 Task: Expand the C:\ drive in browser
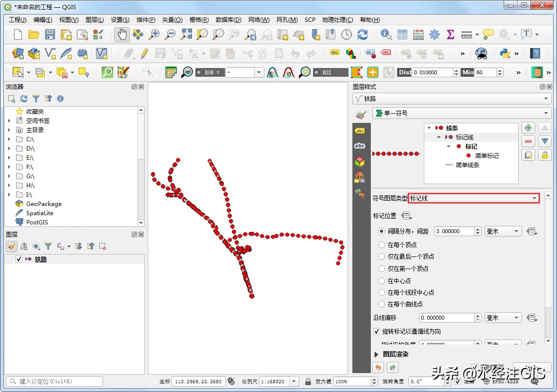9,139
